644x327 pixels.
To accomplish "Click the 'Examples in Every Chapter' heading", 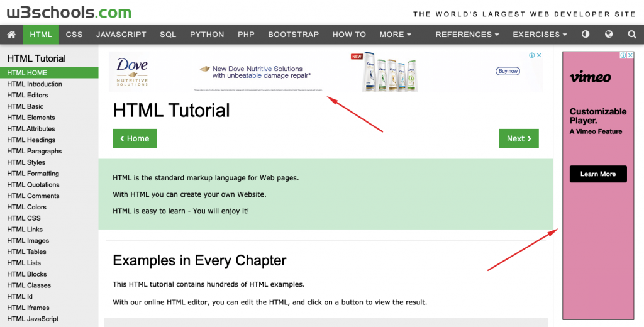I will [199, 260].
